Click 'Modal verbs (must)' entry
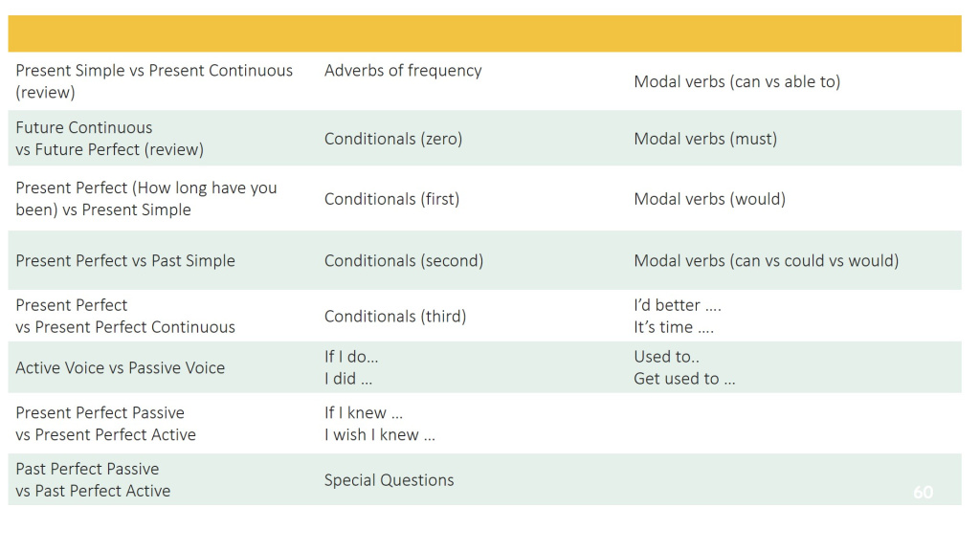 tap(705, 139)
